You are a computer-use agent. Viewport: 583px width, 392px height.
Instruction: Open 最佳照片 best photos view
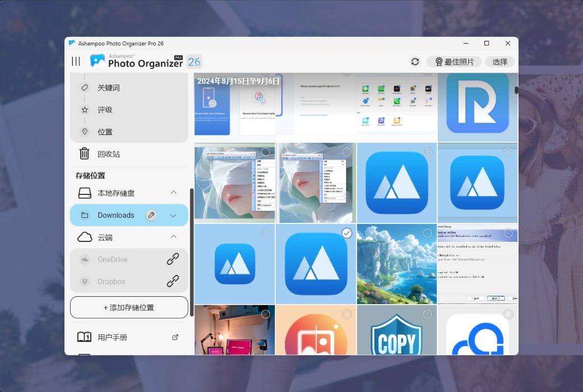[x=453, y=62]
